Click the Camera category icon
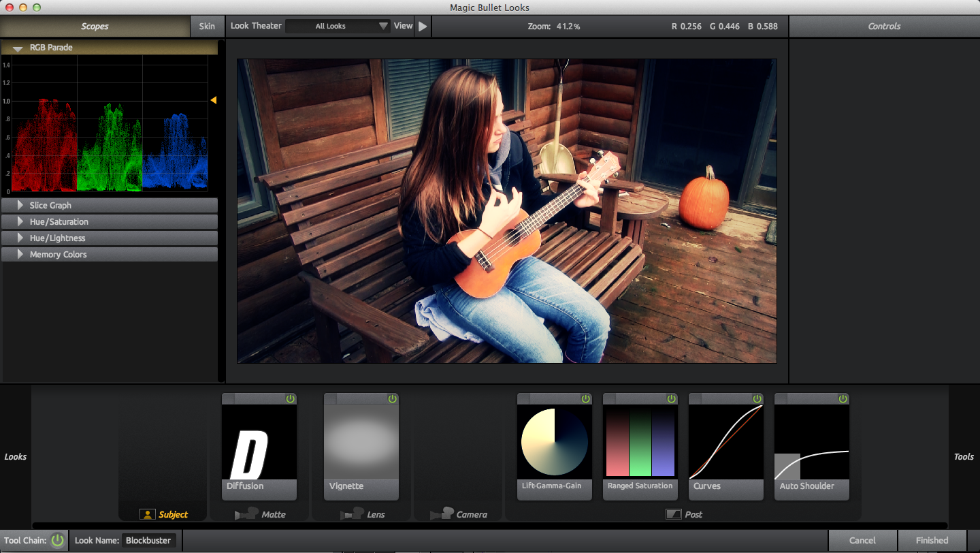Image resolution: width=980 pixels, height=553 pixels. coord(442,514)
